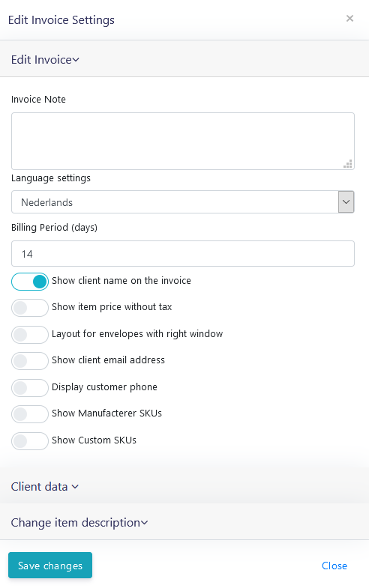Click the chevron icon next to Client data

[75, 487]
